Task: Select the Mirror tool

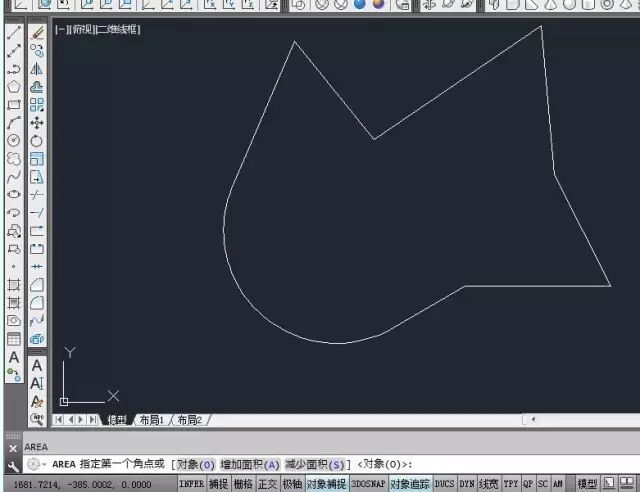Action: pos(37,69)
